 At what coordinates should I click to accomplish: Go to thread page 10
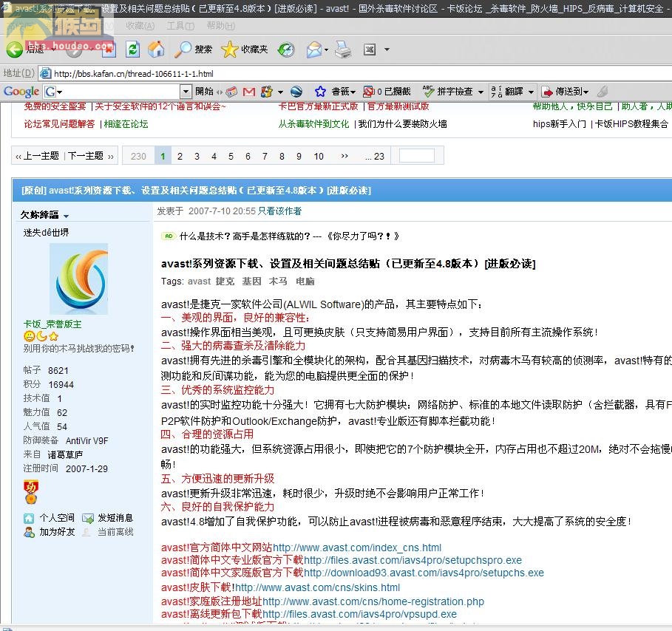click(319, 157)
